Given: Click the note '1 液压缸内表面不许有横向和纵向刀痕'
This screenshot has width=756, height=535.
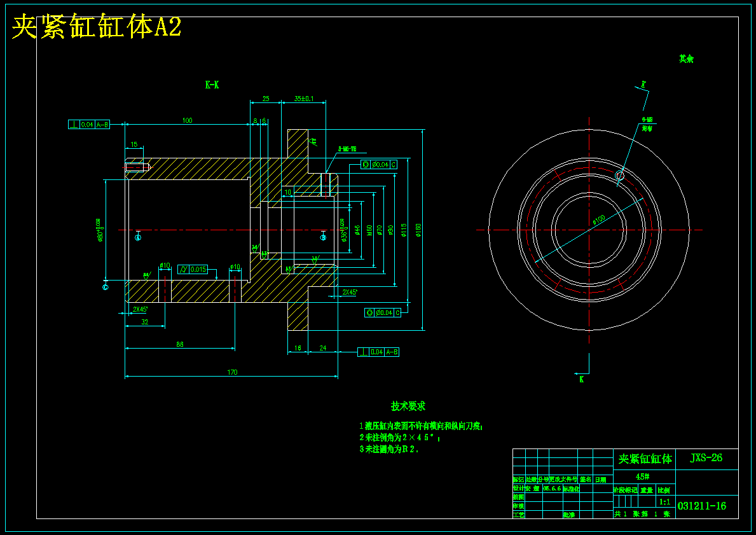Looking at the screenshot, I should point(421,426).
